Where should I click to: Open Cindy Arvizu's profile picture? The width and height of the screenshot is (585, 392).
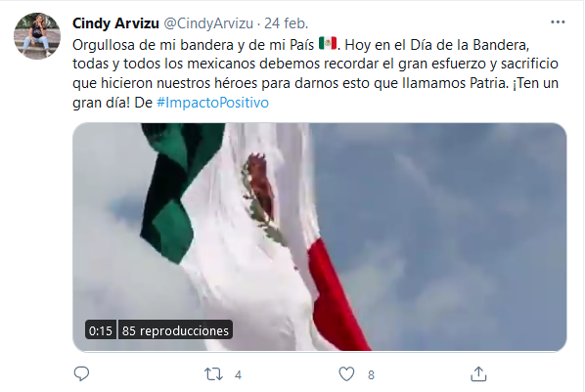coord(37,36)
